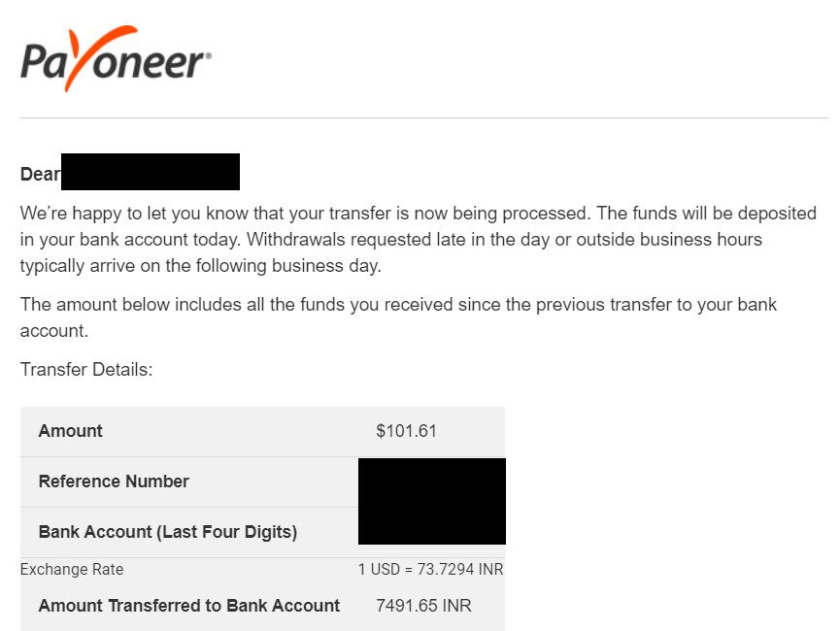Click the blacked-out recipient name
This screenshot has width=840, height=631.
[150, 172]
